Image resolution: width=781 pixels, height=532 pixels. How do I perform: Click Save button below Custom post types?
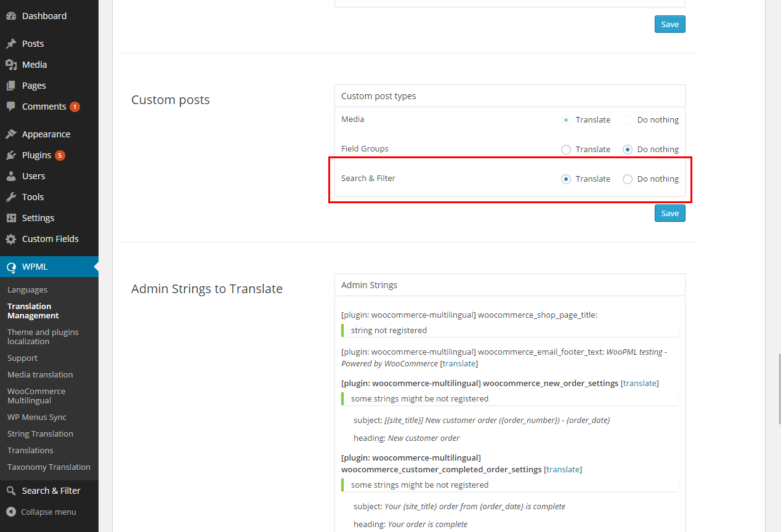tap(670, 213)
